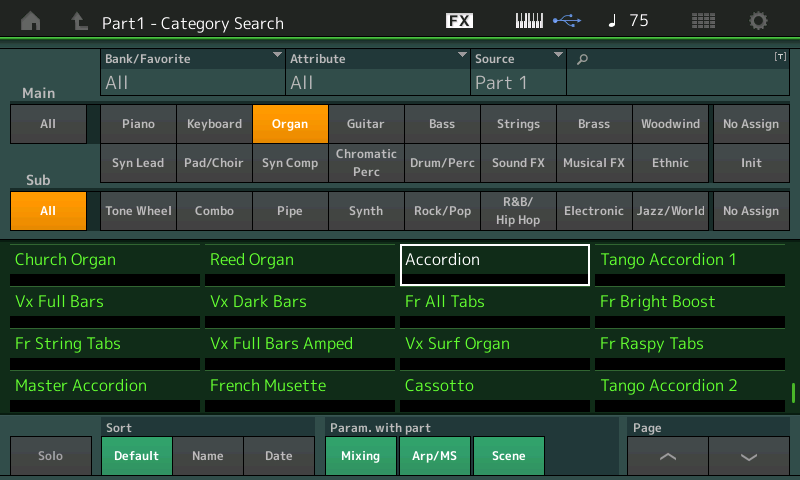Select Vx Full Bars Amped
The height and width of the screenshot is (480, 800).
(300, 349)
